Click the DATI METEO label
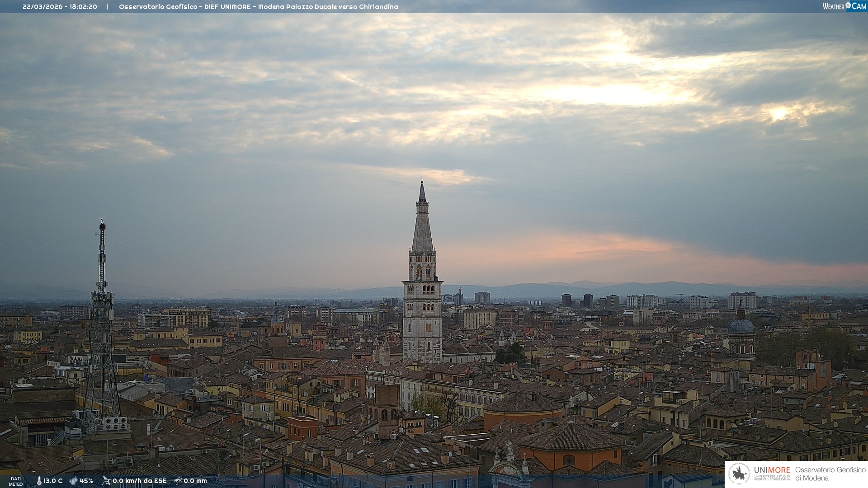The height and width of the screenshot is (488, 868). tap(16, 482)
